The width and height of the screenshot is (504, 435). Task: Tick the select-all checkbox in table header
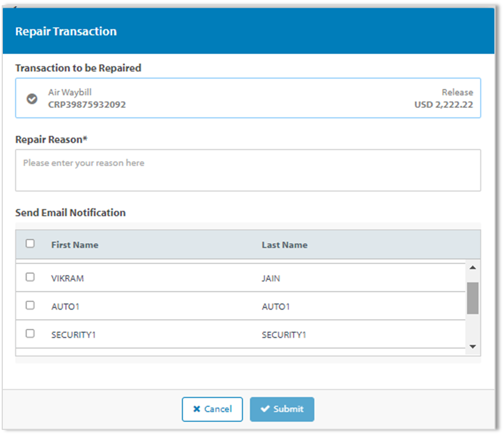click(x=30, y=243)
